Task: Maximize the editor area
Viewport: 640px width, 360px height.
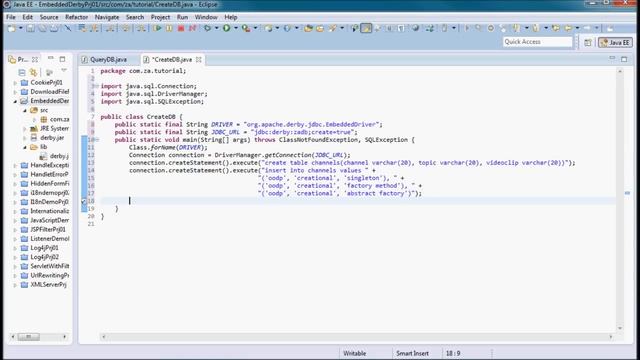Action: [624, 59]
